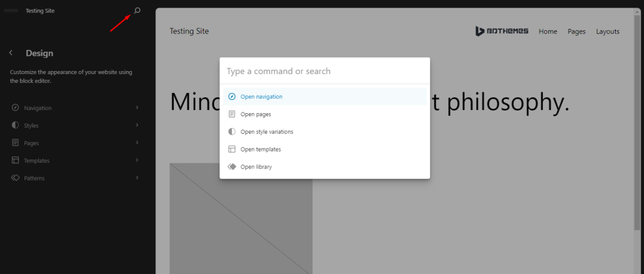Choose the Open library command
Viewport: 644px width, 274px height.
click(x=256, y=167)
